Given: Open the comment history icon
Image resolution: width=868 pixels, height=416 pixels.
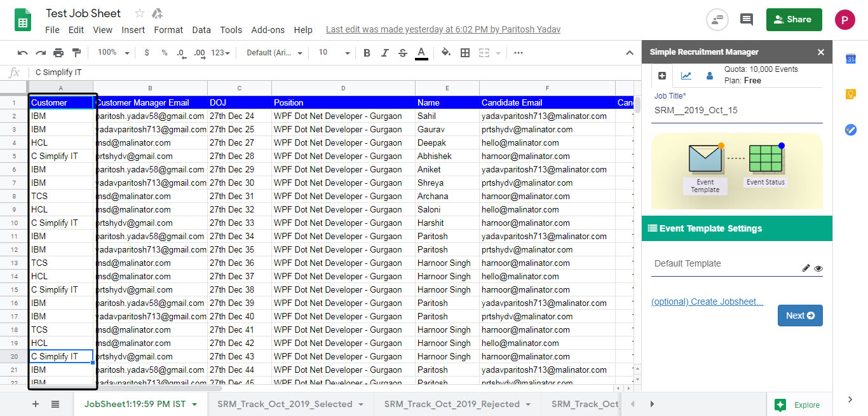Looking at the screenshot, I should tap(747, 20).
